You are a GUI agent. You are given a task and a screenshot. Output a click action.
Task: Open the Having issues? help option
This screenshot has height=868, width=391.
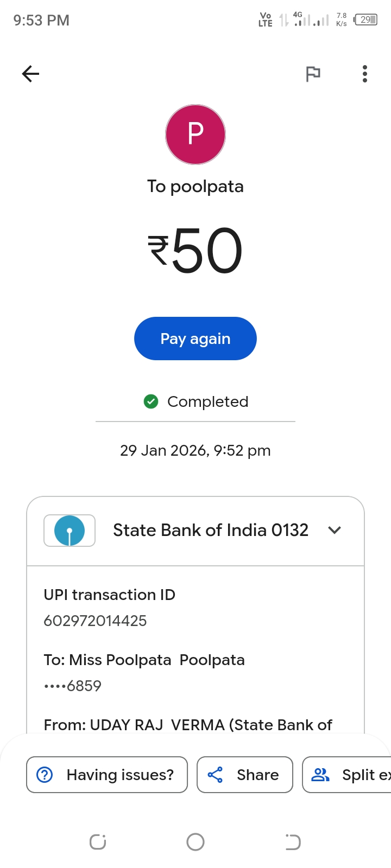[120, 775]
